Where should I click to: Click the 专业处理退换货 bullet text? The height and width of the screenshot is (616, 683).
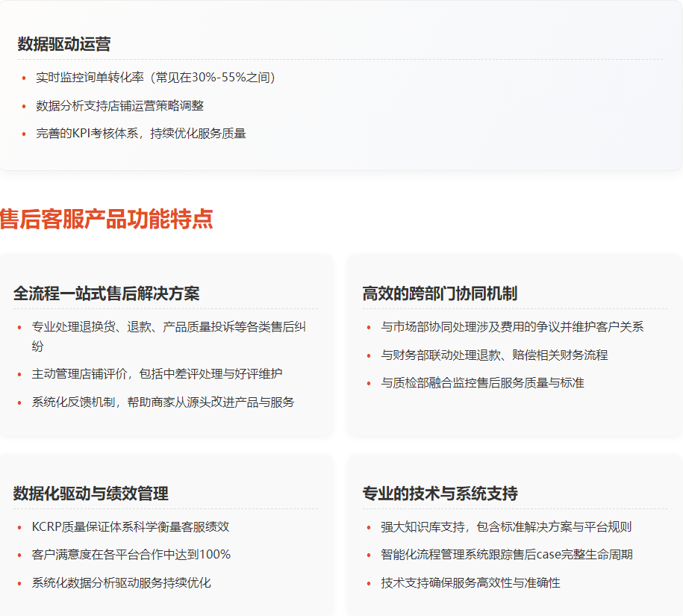pos(168,327)
